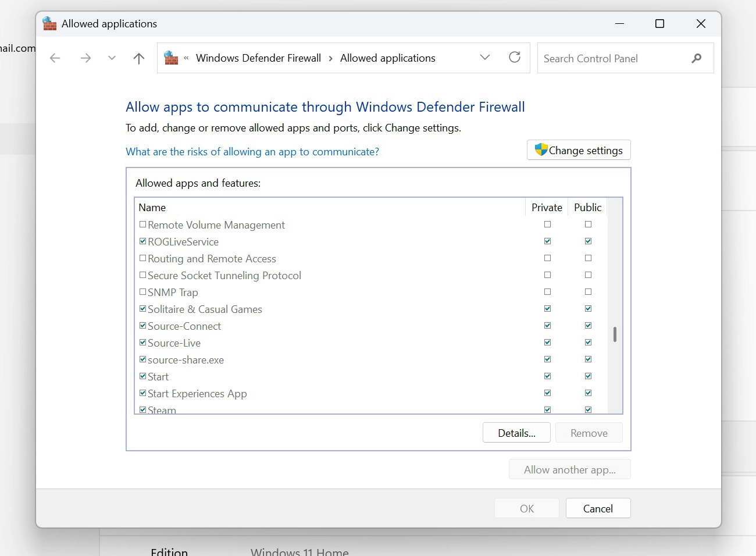The width and height of the screenshot is (756, 556).
Task: Click the firewall icon in address bar
Action: 171,58
